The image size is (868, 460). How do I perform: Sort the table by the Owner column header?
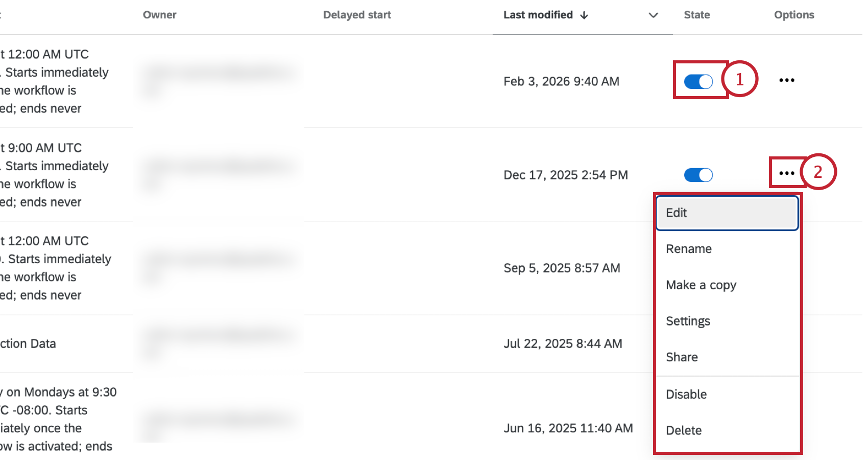[x=159, y=15]
